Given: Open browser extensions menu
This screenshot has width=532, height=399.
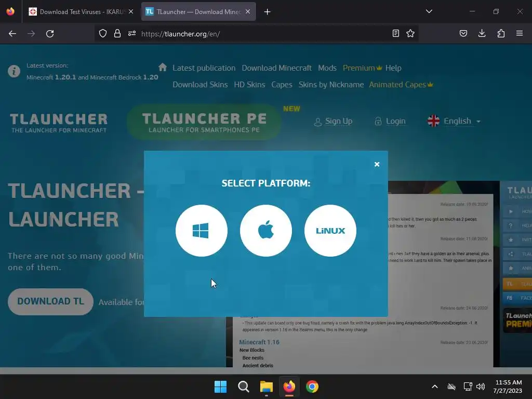Looking at the screenshot, I should click(501, 34).
